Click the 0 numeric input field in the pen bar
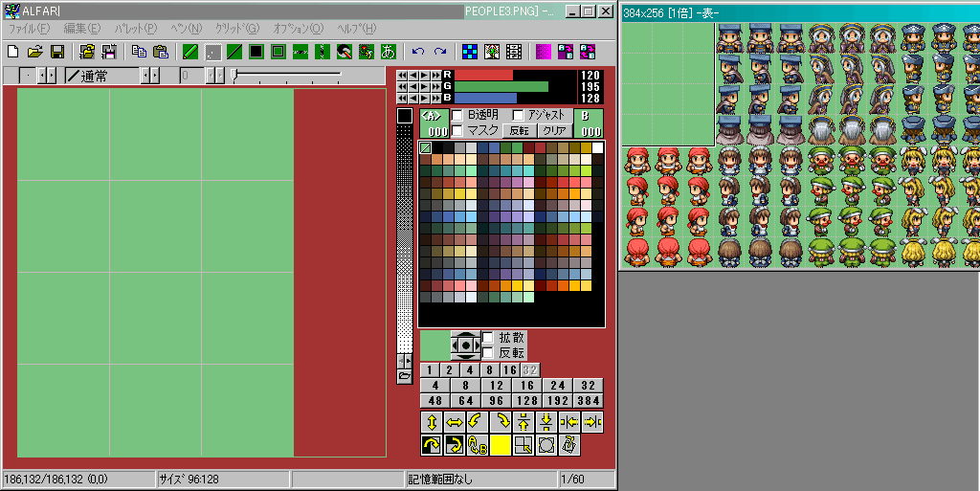 [x=192, y=77]
